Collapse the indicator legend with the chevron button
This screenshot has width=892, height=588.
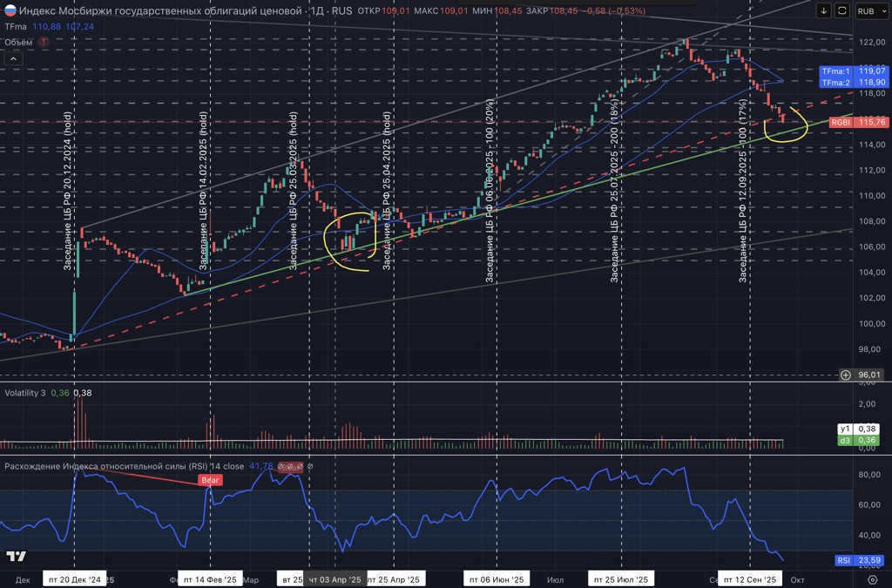click(14, 59)
